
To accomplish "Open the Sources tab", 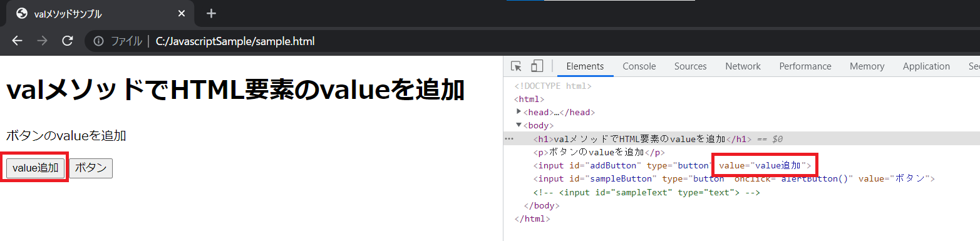I will [x=691, y=66].
